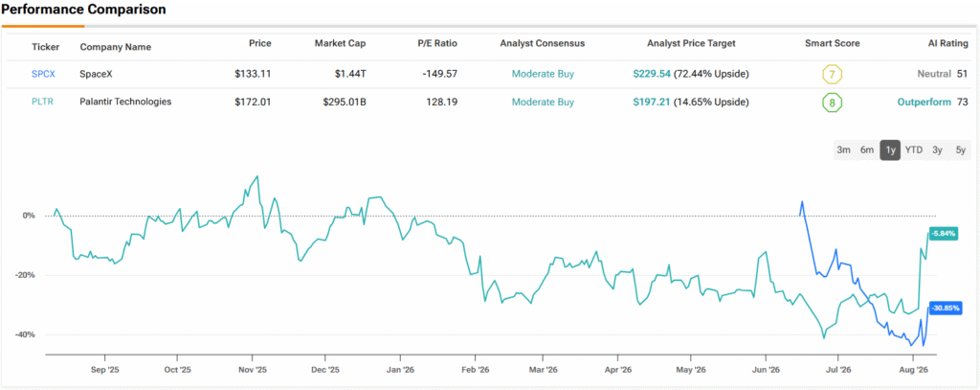Viewport: 980px width, 390px height.
Task: Sort by the Market Cap column header
Action: [340, 44]
